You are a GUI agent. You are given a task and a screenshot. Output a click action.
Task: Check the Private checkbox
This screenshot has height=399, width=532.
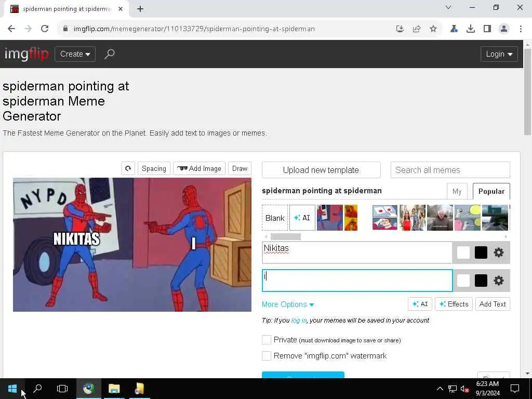pos(267,340)
